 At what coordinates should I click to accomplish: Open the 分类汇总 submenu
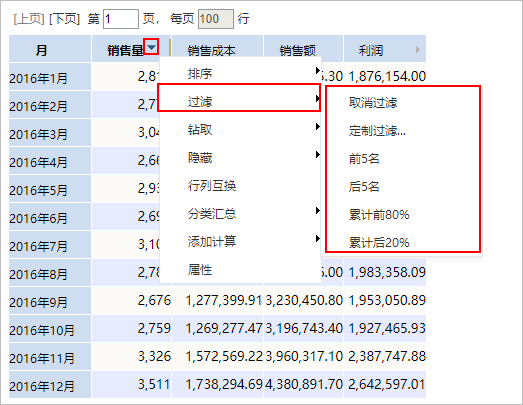tap(240, 214)
